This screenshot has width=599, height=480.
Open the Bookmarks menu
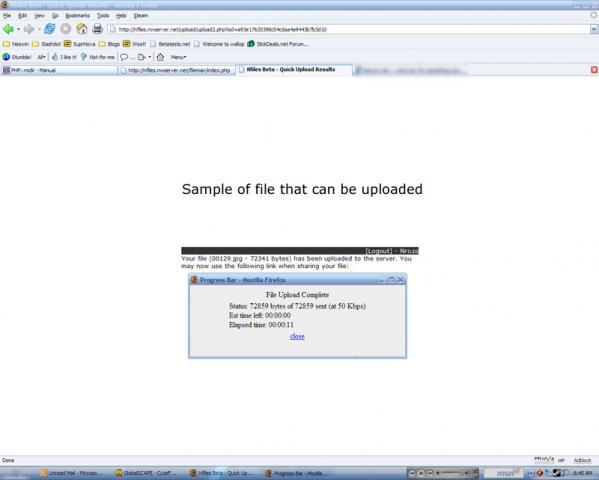(78, 16)
